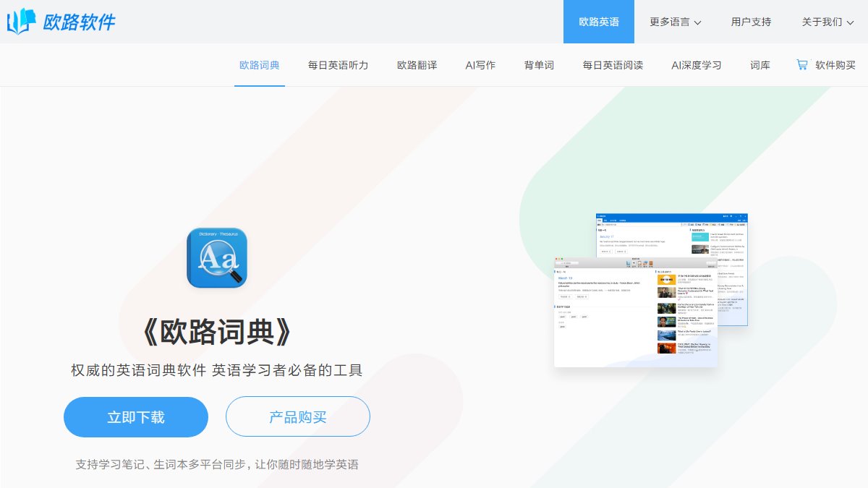Click the 欧路词典 Aa app icon
Viewport: 868px width, 488px height.
point(217,258)
